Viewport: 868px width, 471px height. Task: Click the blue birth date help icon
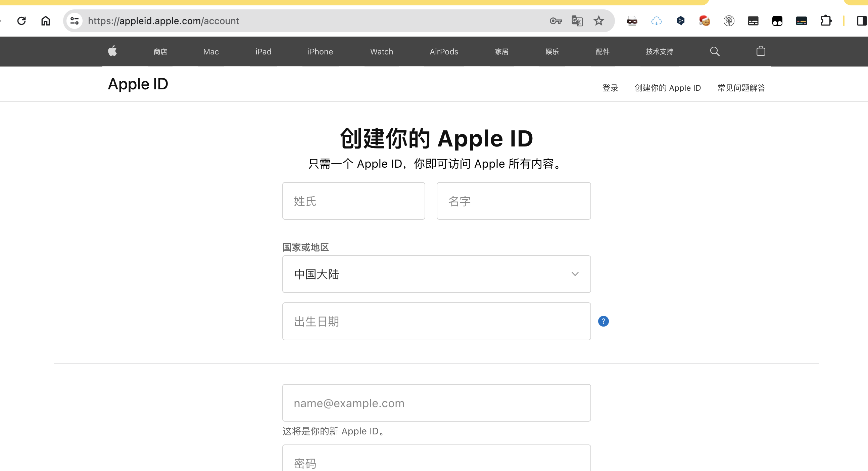[x=603, y=321]
